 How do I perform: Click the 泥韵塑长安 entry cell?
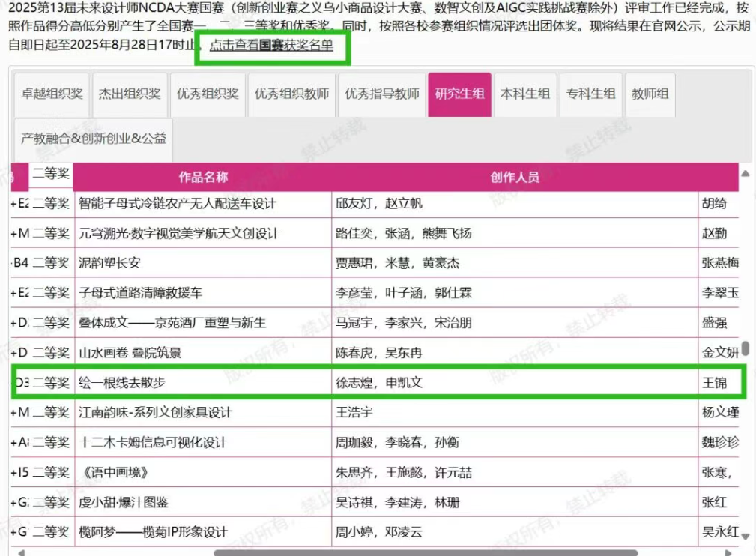coord(204,263)
